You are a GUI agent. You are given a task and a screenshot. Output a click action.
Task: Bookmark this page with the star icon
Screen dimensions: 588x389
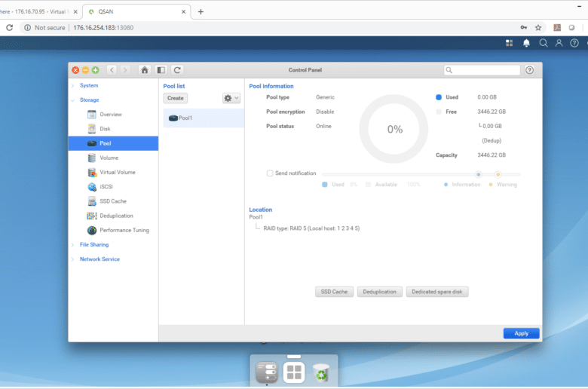(538, 28)
